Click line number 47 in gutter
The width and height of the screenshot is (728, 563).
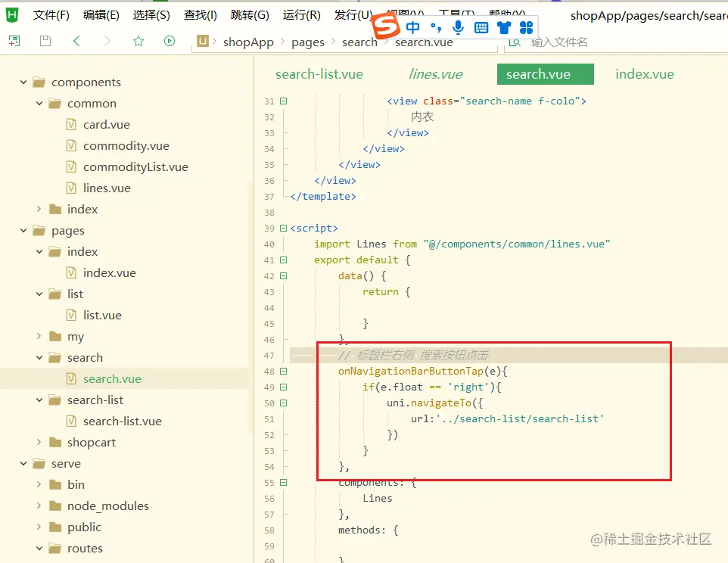269,356
